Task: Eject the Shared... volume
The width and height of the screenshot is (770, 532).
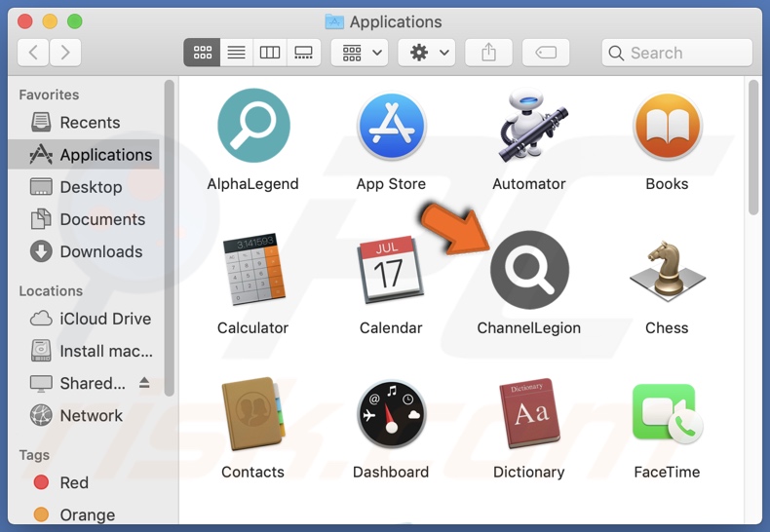Action: tap(144, 383)
